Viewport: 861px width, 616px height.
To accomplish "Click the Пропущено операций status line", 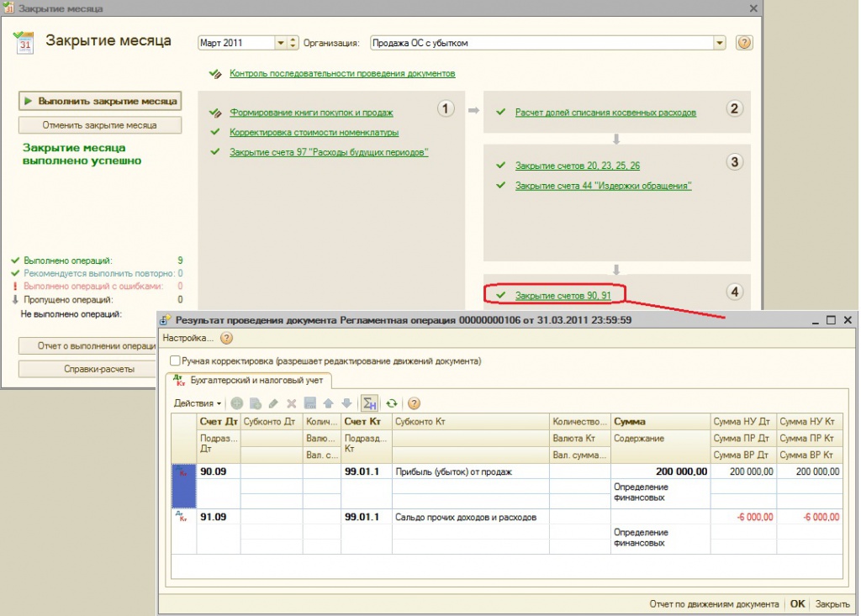I will (98, 300).
